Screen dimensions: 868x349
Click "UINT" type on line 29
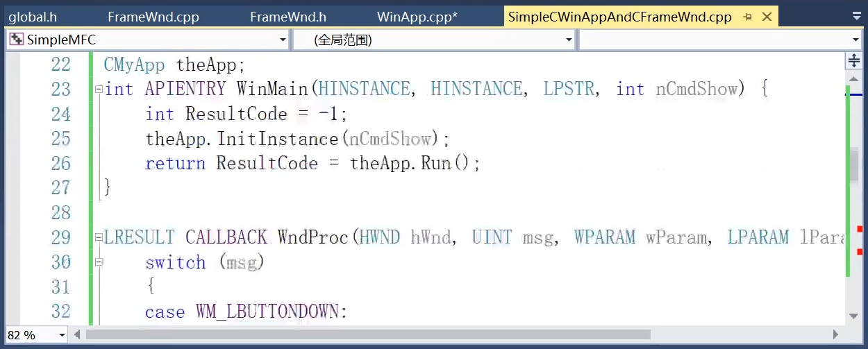[x=492, y=238]
